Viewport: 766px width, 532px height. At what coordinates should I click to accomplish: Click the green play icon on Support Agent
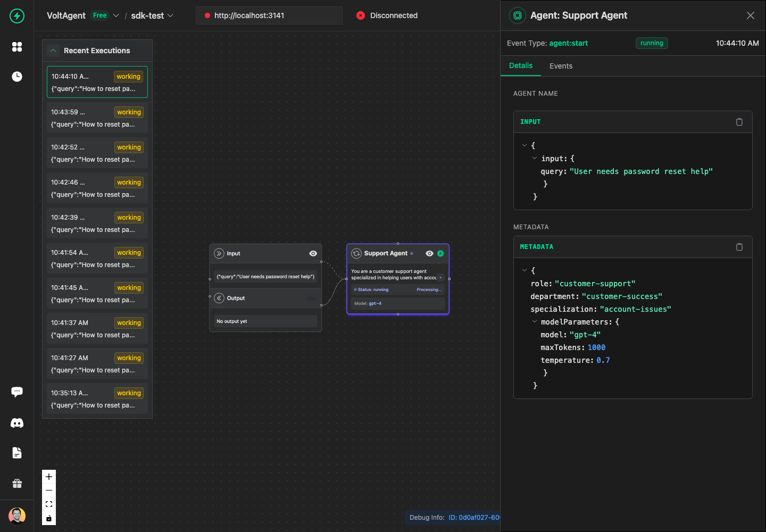click(440, 254)
